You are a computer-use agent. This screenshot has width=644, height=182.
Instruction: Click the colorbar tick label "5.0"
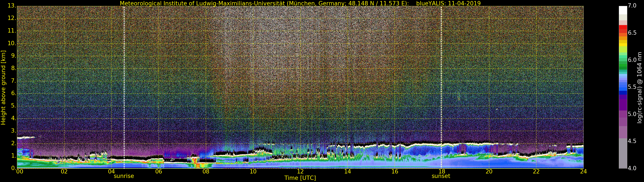pos(632,114)
